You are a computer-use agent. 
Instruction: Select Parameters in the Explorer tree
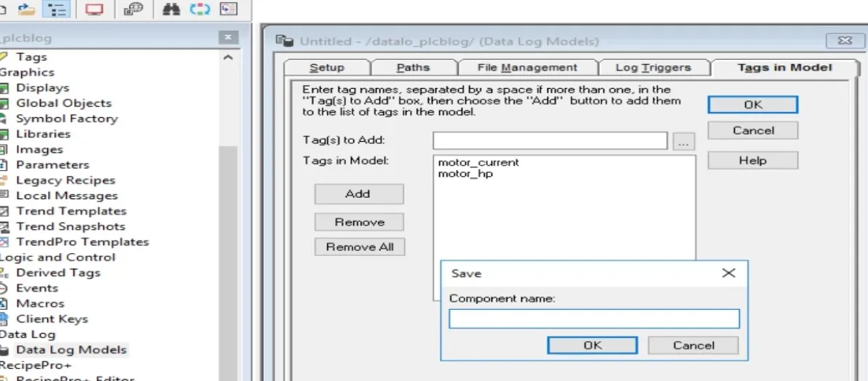click(x=52, y=165)
